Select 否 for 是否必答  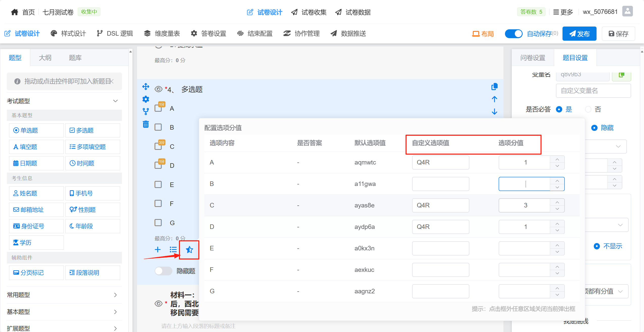pyautogui.click(x=588, y=109)
